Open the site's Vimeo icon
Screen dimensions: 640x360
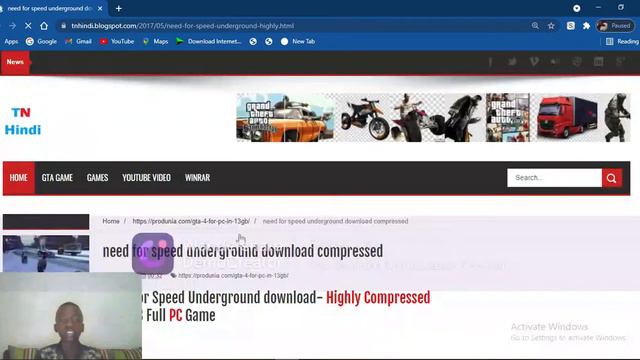[x=533, y=62]
